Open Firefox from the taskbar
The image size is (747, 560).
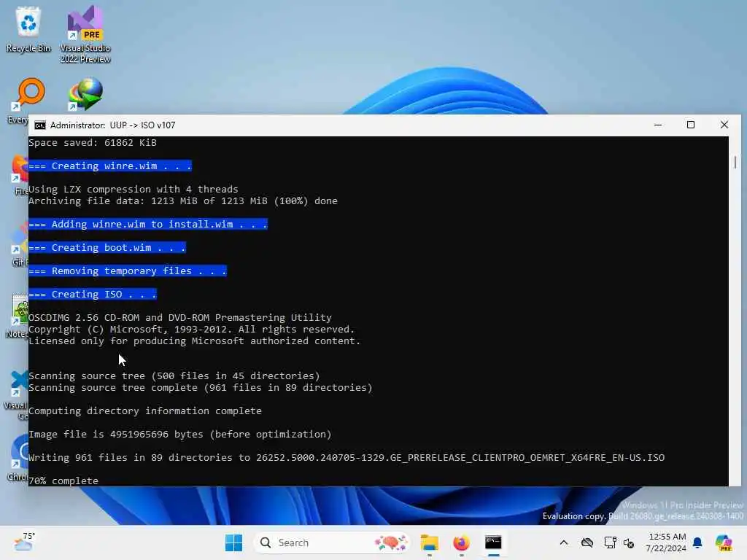[x=461, y=542]
